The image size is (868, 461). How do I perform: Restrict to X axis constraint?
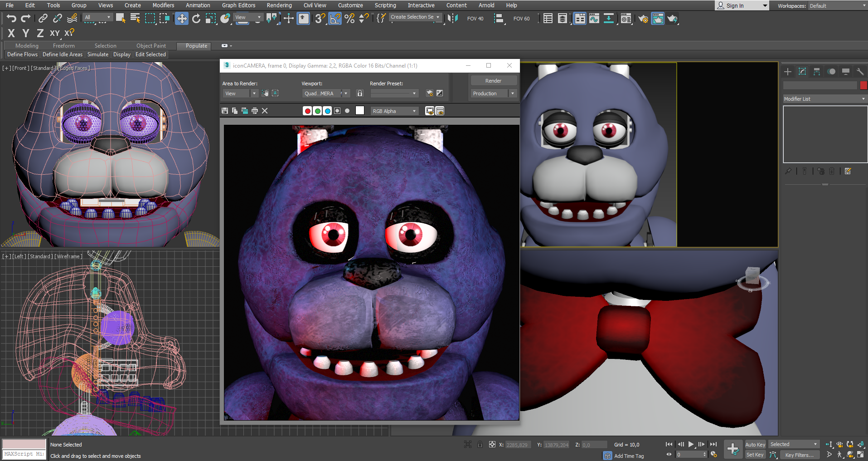[x=11, y=33]
